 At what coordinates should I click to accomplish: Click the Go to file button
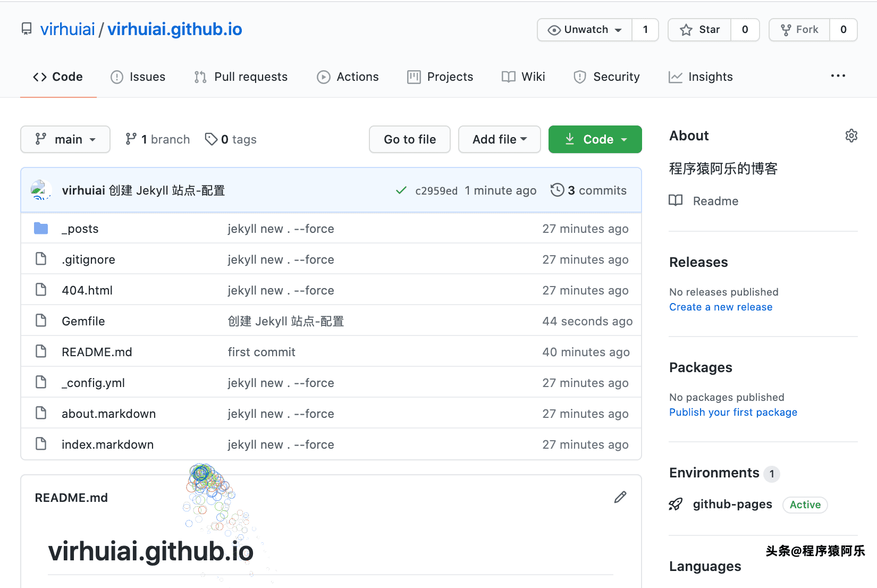click(x=410, y=139)
